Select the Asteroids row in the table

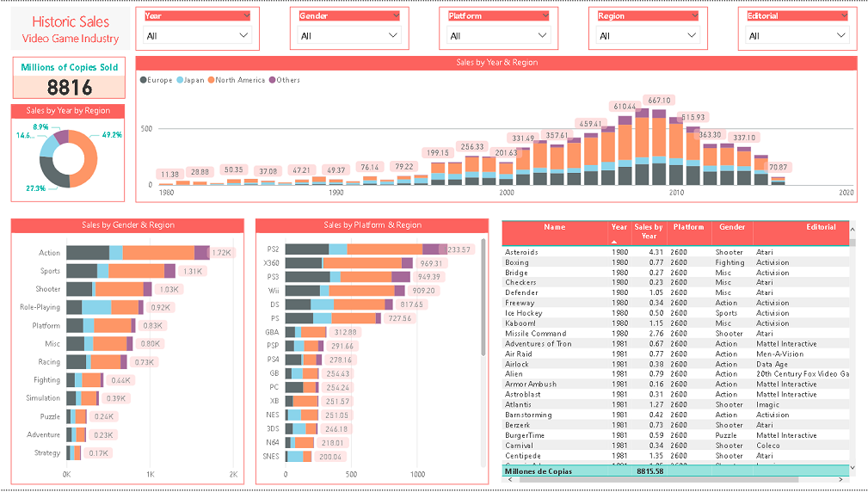click(x=522, y=252)
